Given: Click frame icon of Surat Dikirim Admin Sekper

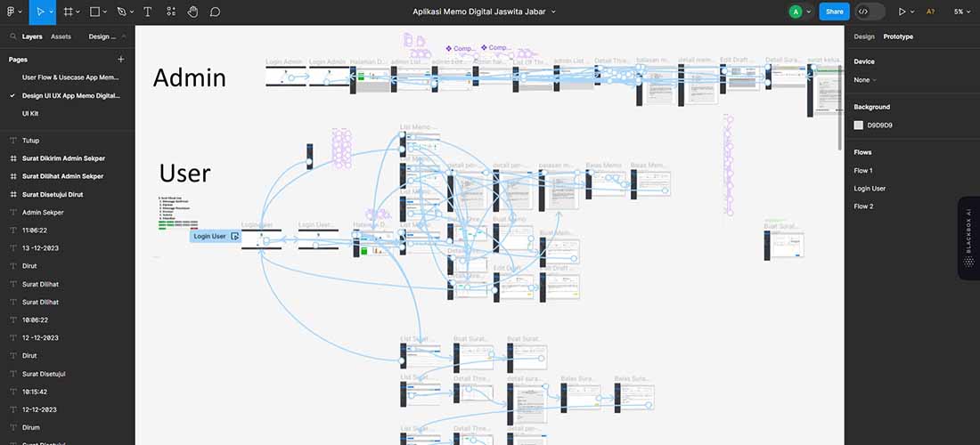Looking at the screenshot, I should click(x=13, y=158).
